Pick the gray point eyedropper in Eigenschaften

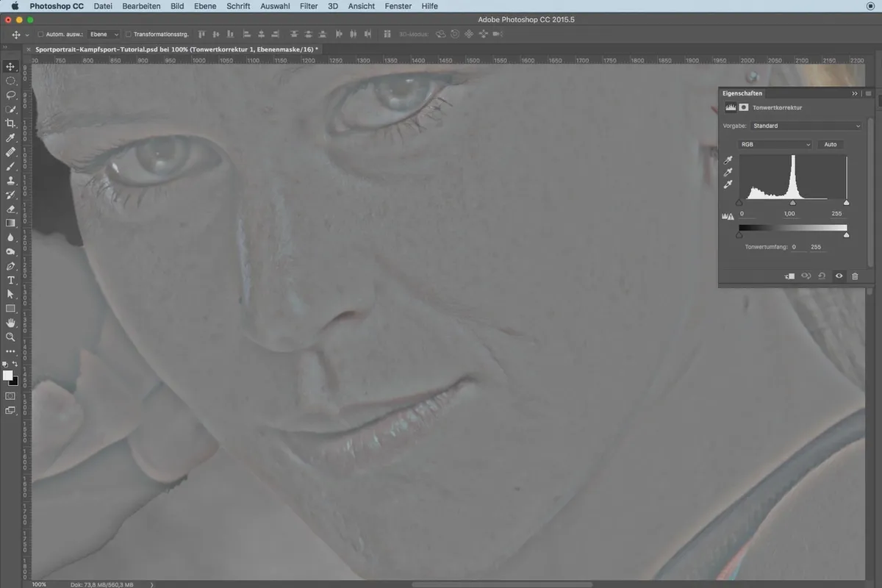click(x=729, y=172)
